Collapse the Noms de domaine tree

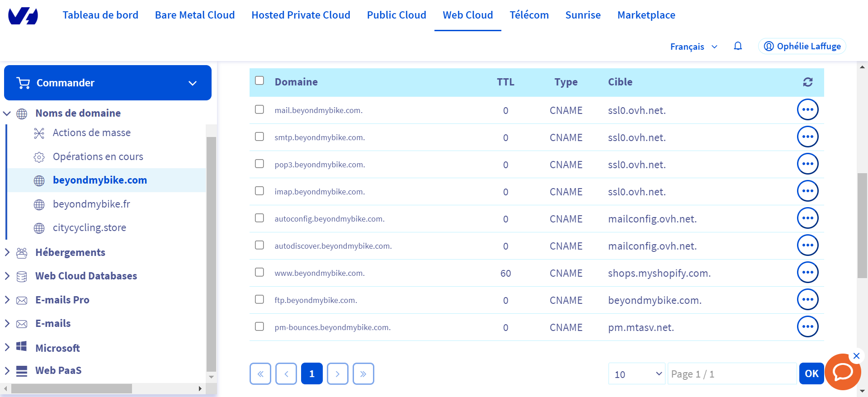point(7,113)
